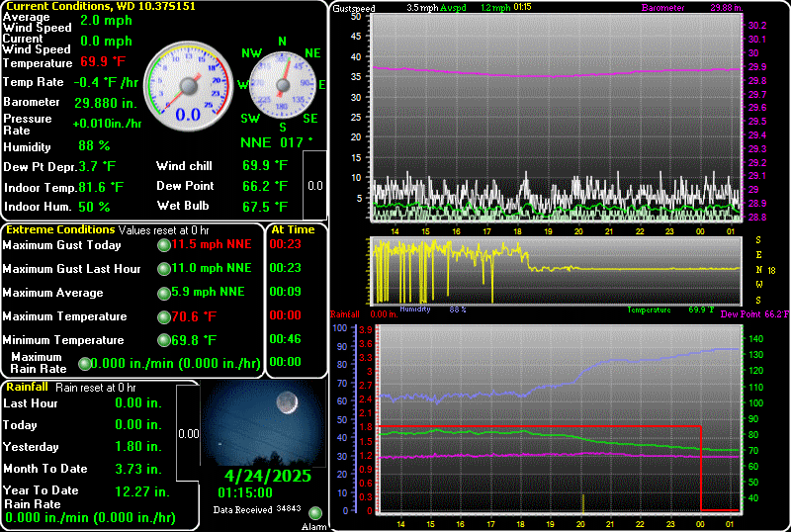The image size is (791, 532).
Task: Click the rain gauge box showing 0.00
Action: point(188,433)
